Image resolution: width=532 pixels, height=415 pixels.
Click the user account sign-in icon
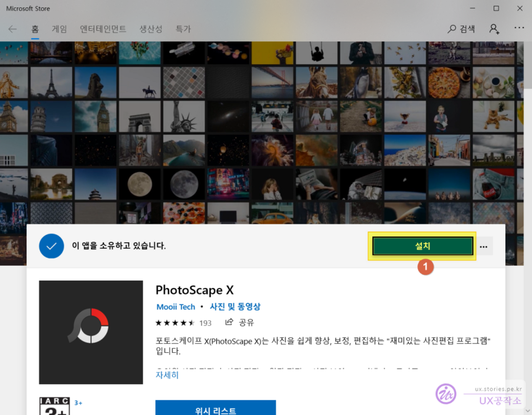pyautogui.click(x=494, y=29)
